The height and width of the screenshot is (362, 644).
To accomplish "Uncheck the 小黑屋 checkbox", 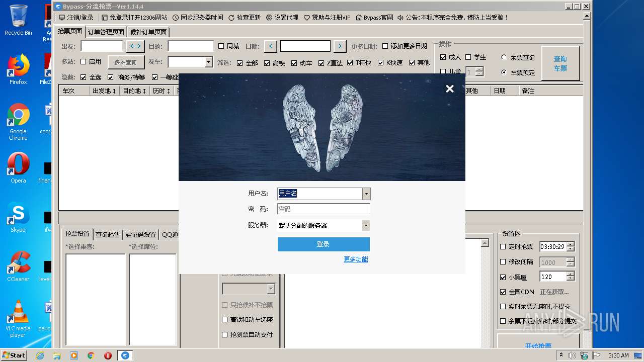I will tap(503, 277).
